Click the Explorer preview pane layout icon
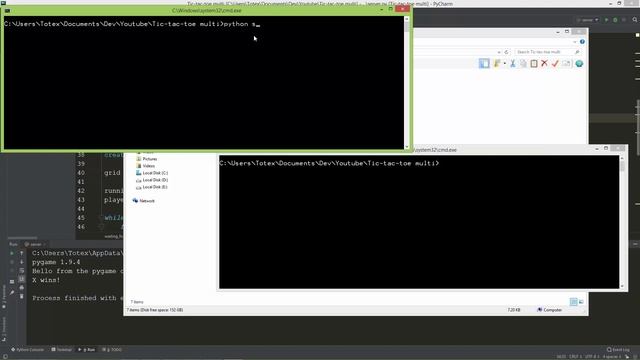The width and height of the screenshot is (640, 360). click(484, 64)
